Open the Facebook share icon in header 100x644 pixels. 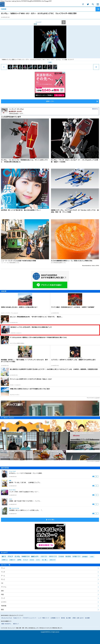(83, 4)
